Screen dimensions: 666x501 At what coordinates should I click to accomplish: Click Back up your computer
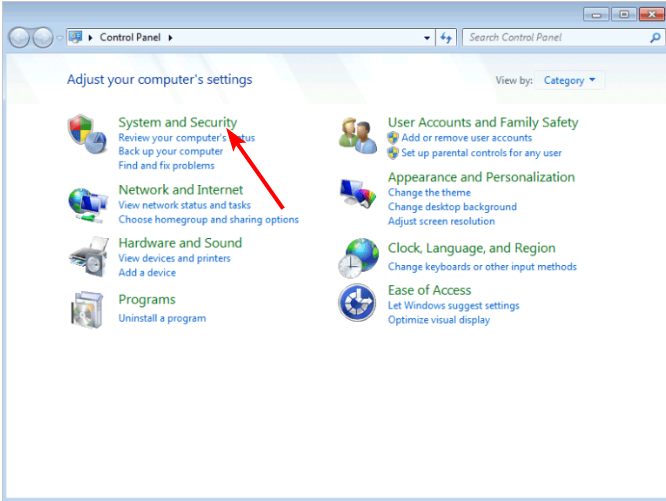click(170, 151)
